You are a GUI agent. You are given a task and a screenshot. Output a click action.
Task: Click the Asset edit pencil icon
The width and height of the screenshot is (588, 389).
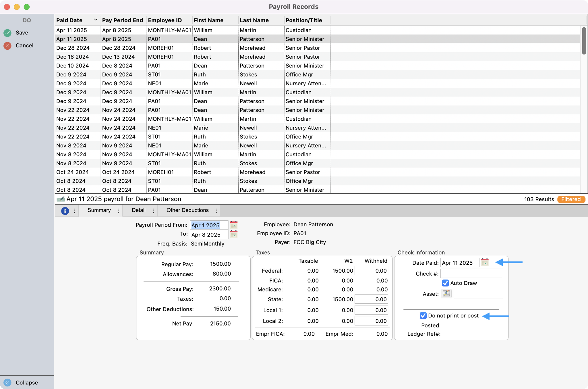coord(446,294)
